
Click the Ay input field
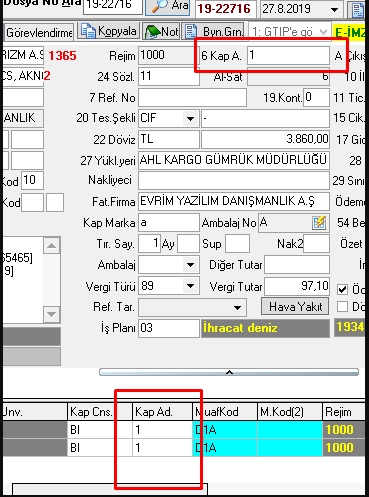(x=188, y=244)
